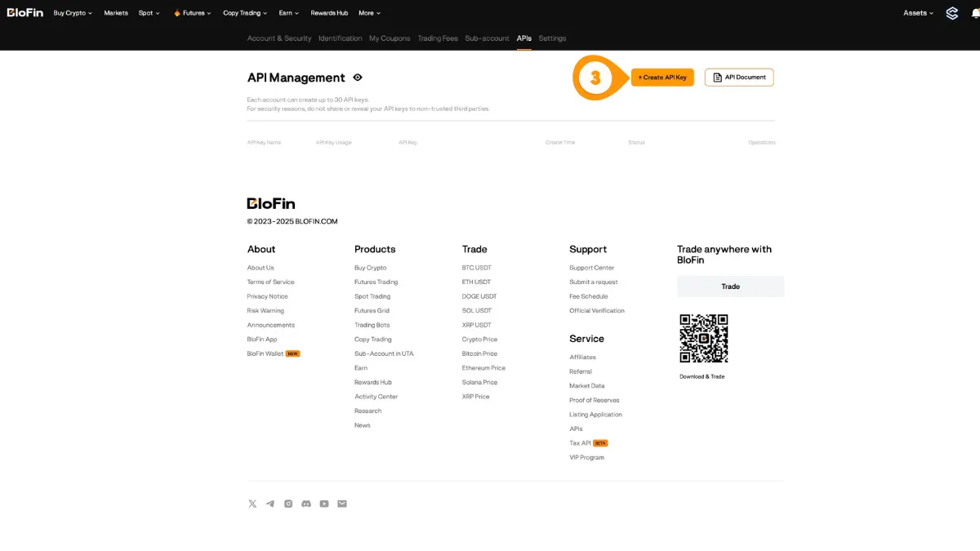
Task: Open the Ethereum Price link
Action: point(483,368)
